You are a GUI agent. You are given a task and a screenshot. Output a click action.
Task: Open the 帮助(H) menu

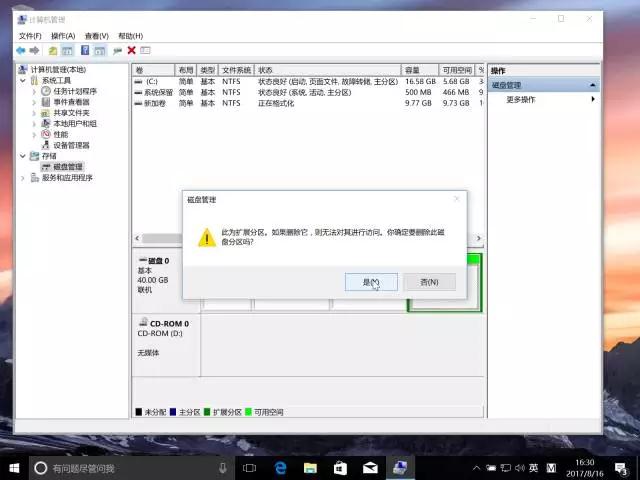(130, 36)
